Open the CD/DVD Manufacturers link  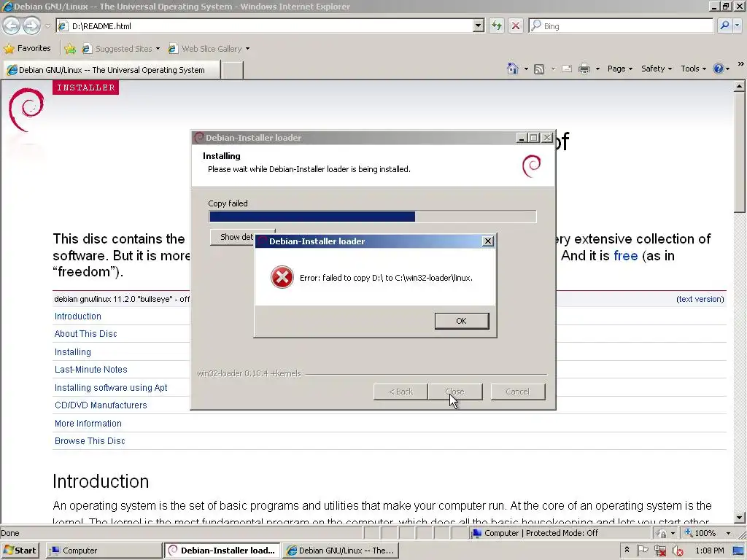click(x=101, y=405)
